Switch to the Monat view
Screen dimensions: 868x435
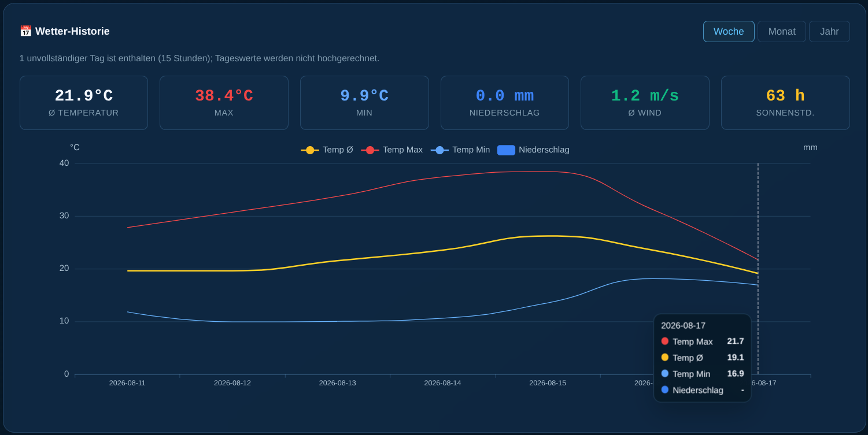(x=782, y=31)
